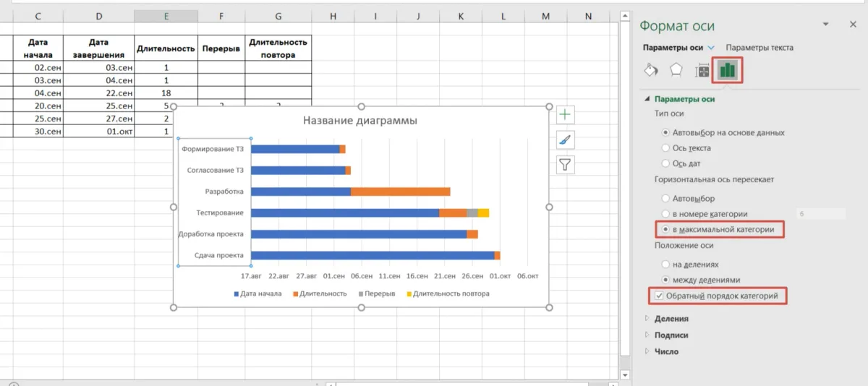Click the Chart Elements plus button
This screenshot has width=868, height=386.
point(566,115)
